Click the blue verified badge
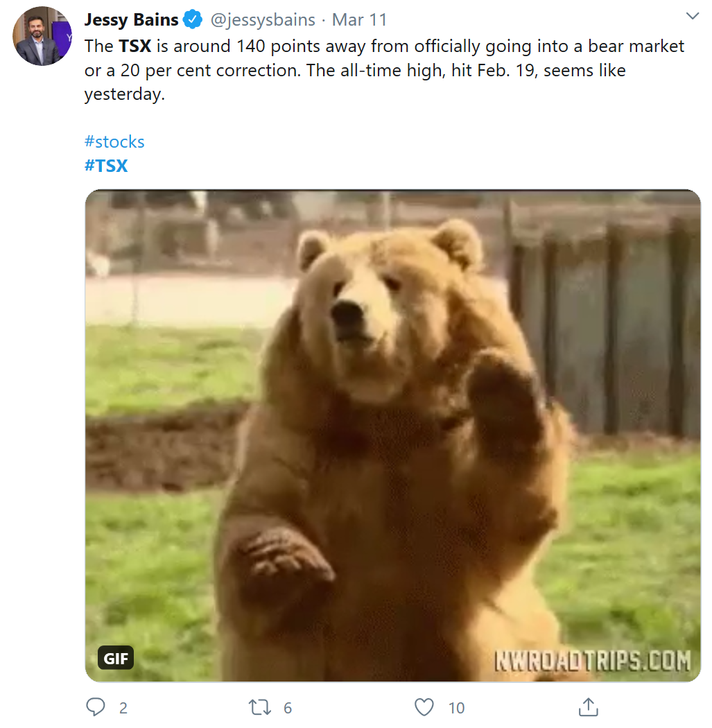 coord(191,19)
